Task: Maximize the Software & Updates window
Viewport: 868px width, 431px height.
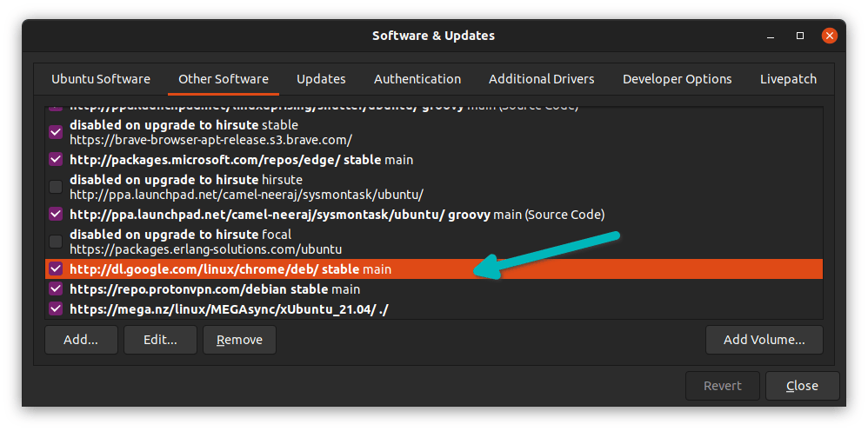Action: pos(799,36)
